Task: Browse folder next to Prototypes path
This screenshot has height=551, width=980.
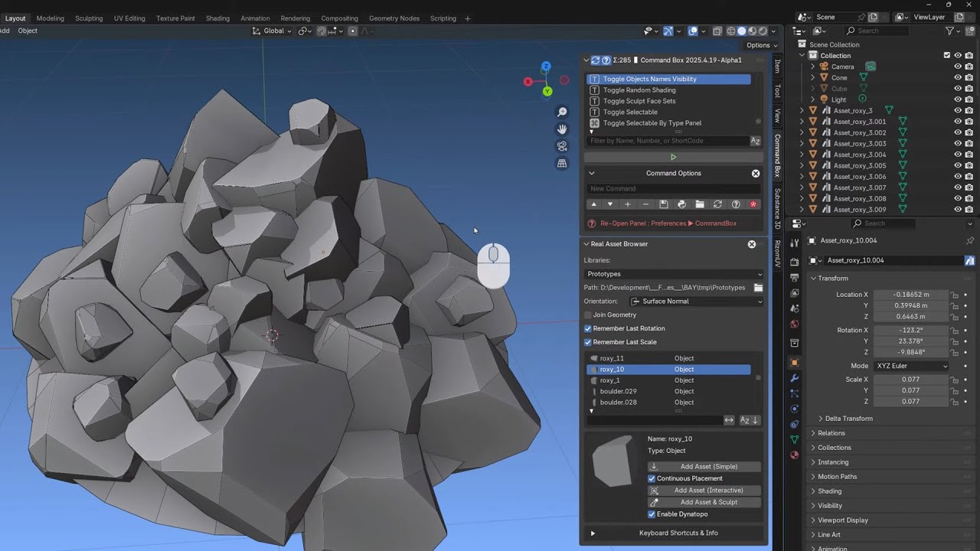Action: [758, 287]
